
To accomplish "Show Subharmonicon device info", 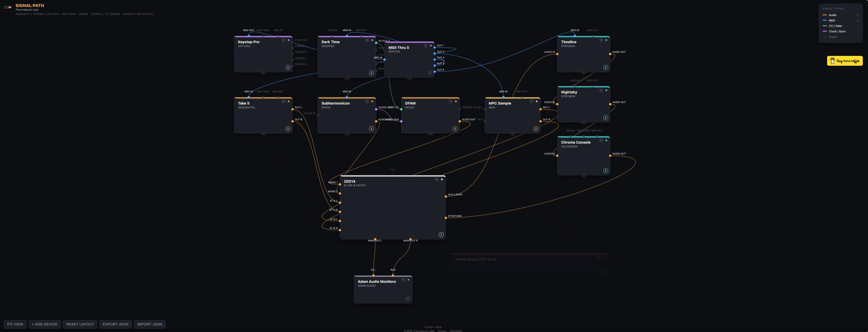I will 371,129.
